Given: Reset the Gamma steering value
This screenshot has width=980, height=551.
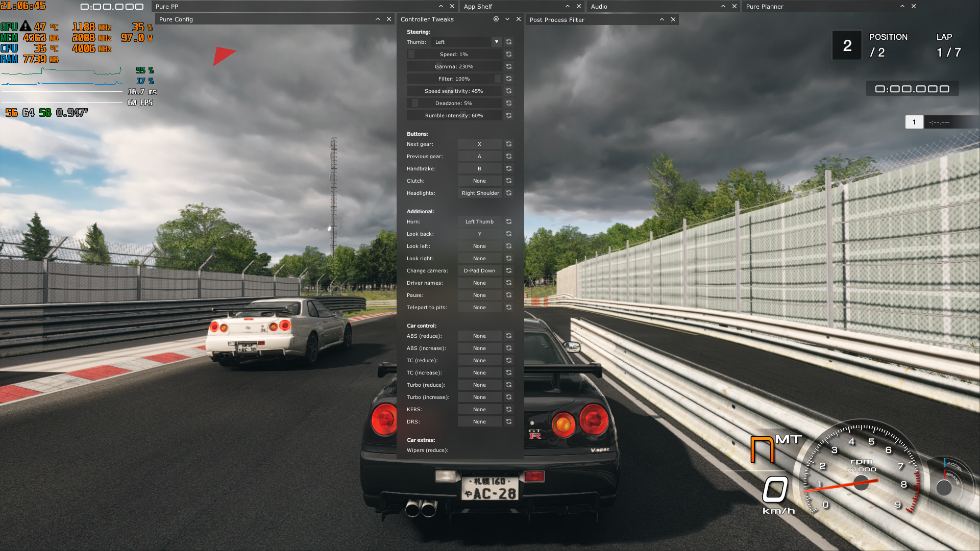Looking at the screenshot, I should pos(509,66).
